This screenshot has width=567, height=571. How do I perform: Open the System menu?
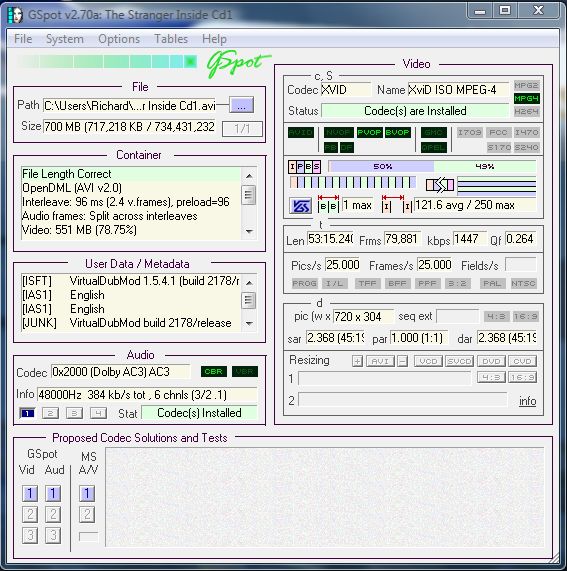coord(64,39)
